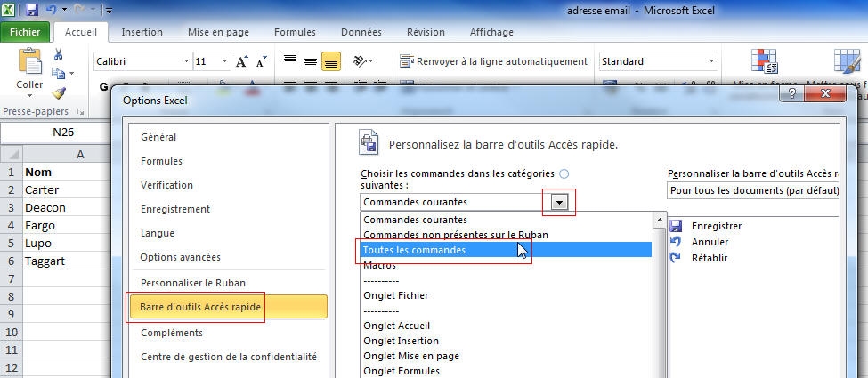Choose Onglet Mise en page in list
Viewport: 868px width, 378px height.
[x=506, y=356]
